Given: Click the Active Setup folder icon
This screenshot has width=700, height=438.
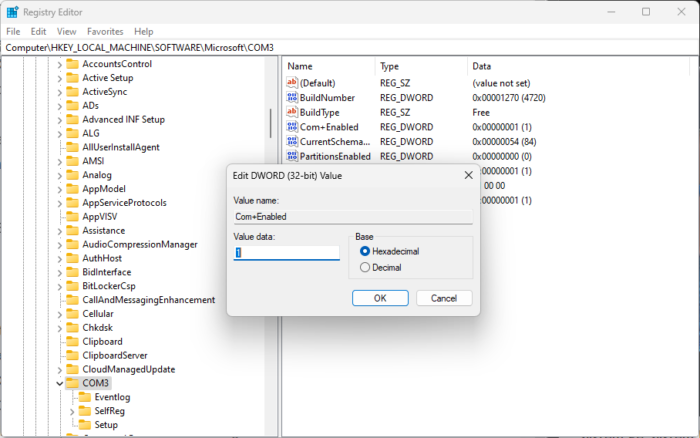Looking at the screenshot, I should pyautogui.click(x=72, y=78).
